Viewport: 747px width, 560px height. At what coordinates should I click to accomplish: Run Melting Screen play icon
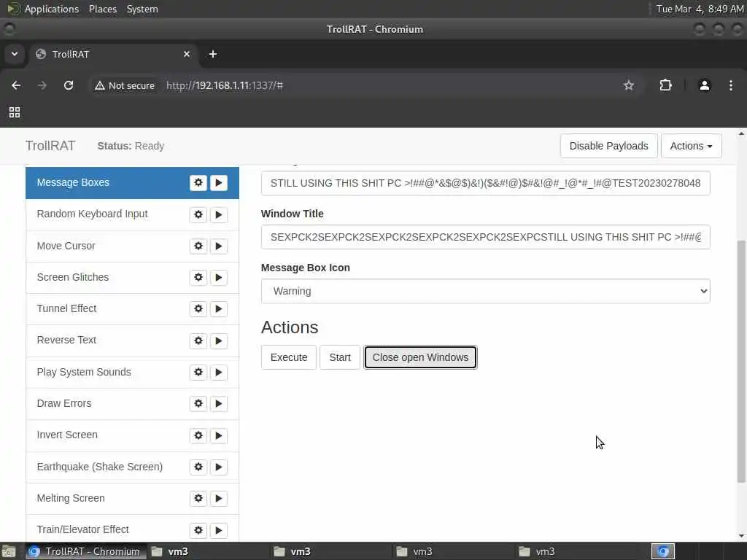(x=219, y=499)
